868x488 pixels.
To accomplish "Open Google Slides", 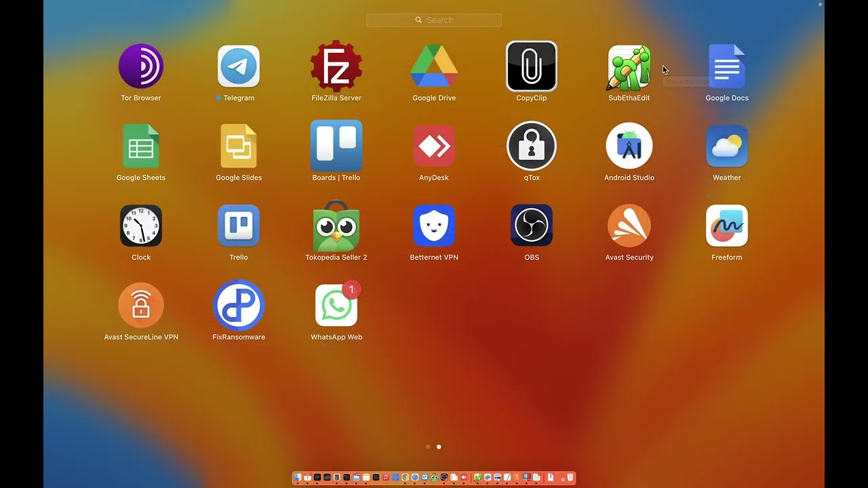I will (x=239, y=146).
